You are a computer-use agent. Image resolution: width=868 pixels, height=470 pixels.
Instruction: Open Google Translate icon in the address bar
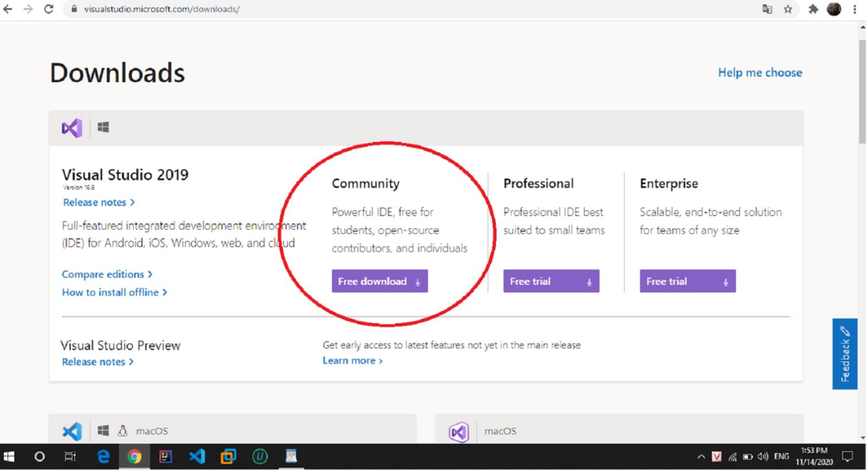point(766,9)
